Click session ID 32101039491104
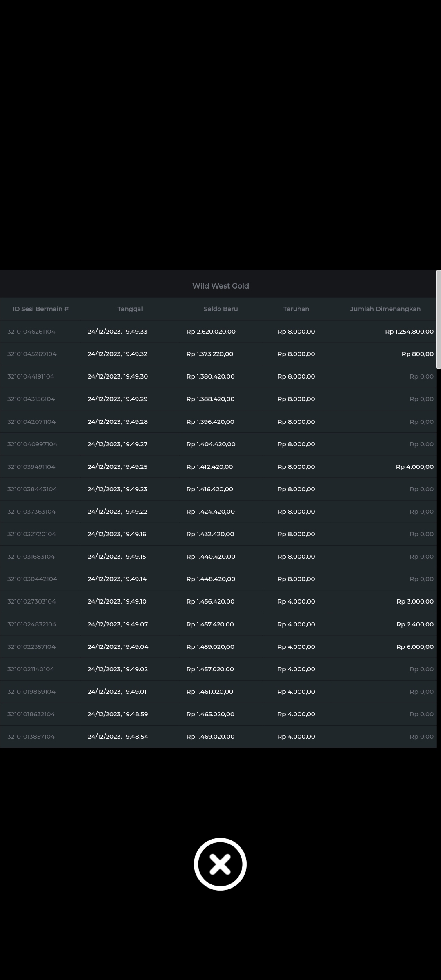This screenshot has width=441, height=980. (x=31, y=467)
